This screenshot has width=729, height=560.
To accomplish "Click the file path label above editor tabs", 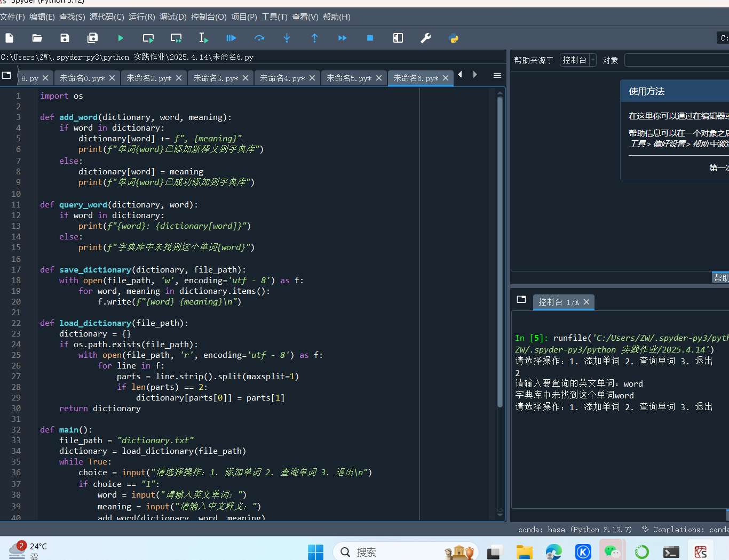I will 127,57.
